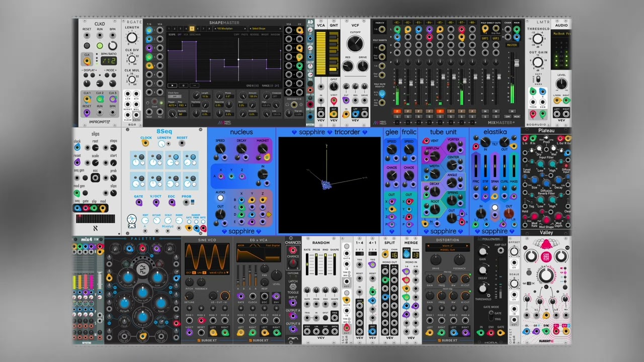Viewport: 644px width, 362px height.
Task: Toggle the nucleus AUDIO button
Action: pos(220,198)
